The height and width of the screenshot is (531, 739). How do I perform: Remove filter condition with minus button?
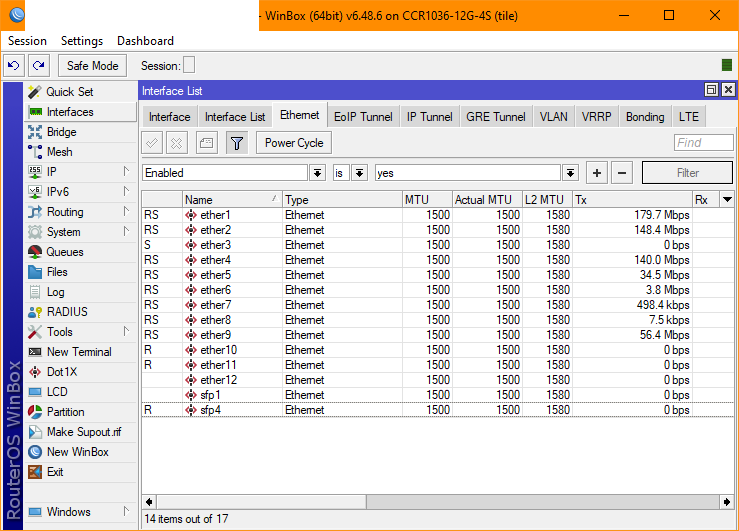(622, 173)
